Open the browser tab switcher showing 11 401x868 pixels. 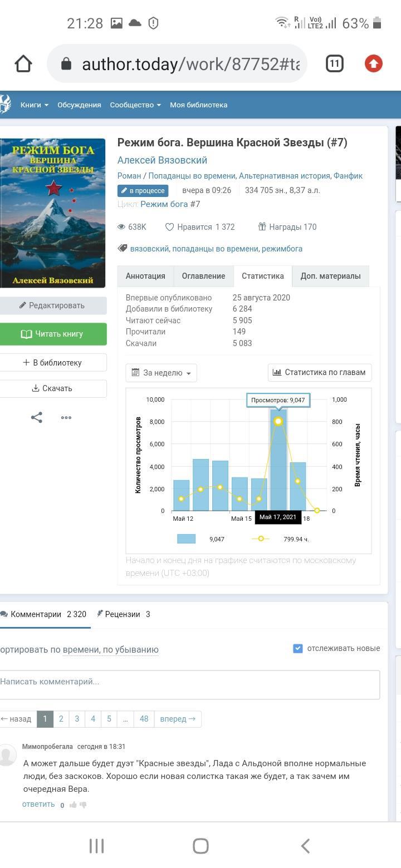[x=334, y=64]
